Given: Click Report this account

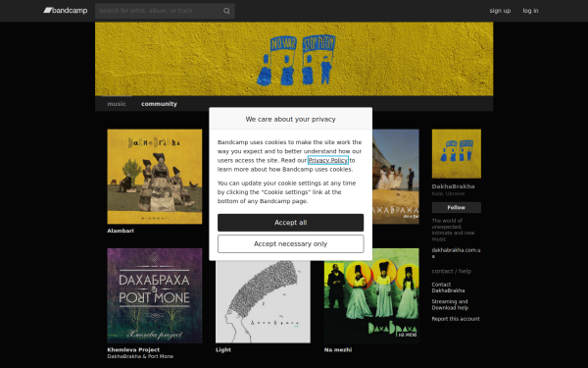Looking at the screenshot, I should pyautogui.click(x=456, y=319).
